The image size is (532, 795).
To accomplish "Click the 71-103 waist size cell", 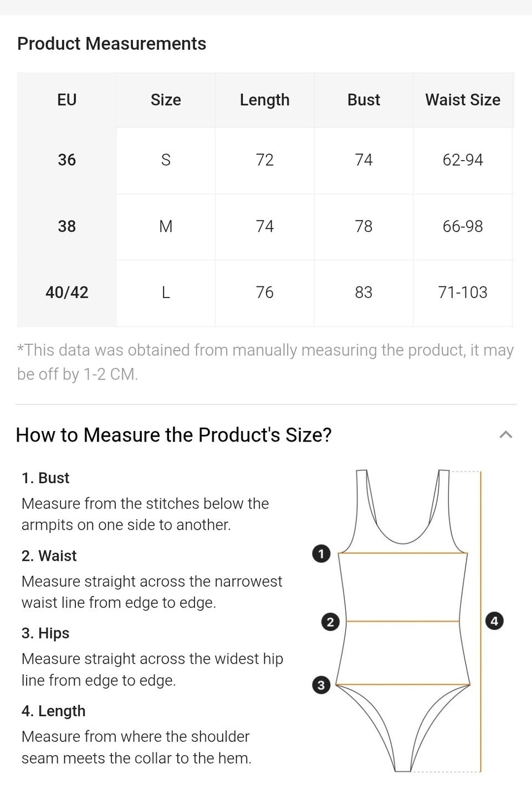I will (463, 293).
